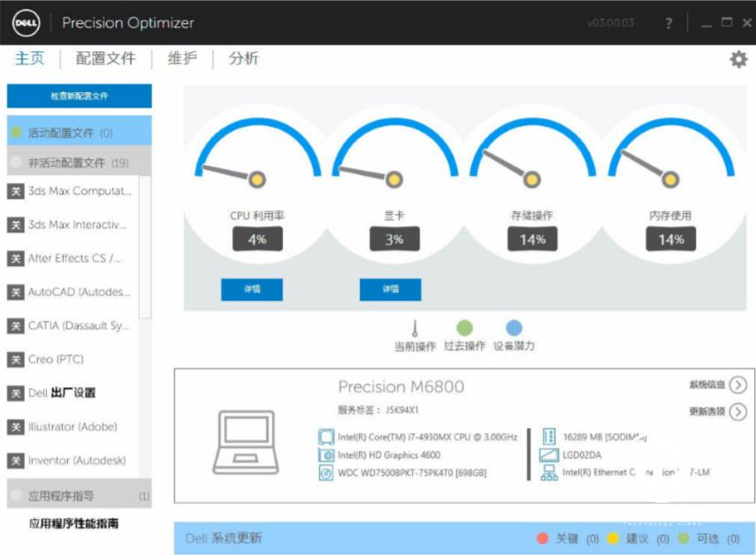Click the laptop illustration for Precision M6800

246,442
